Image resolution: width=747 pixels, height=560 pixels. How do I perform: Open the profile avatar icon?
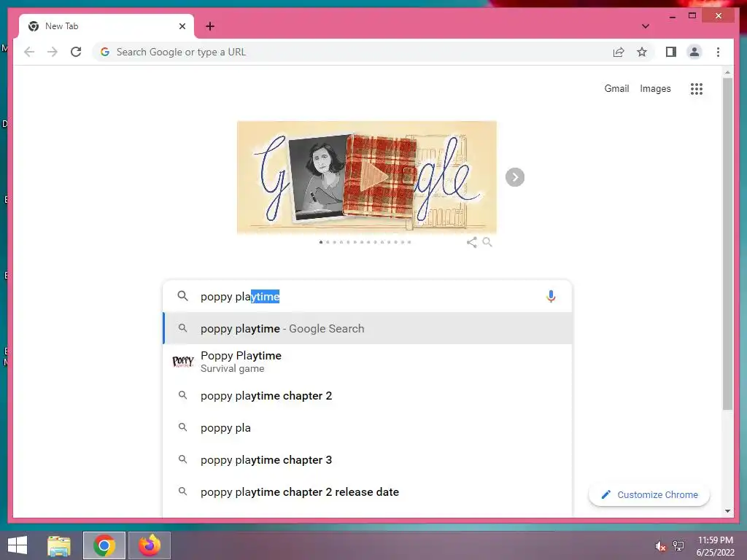point(694,52)
